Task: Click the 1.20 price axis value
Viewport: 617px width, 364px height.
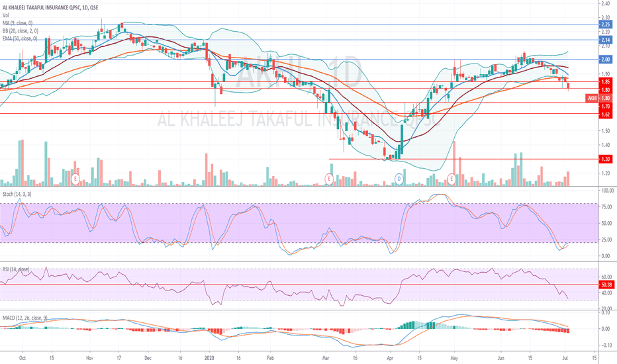Action: click(605, 173)
